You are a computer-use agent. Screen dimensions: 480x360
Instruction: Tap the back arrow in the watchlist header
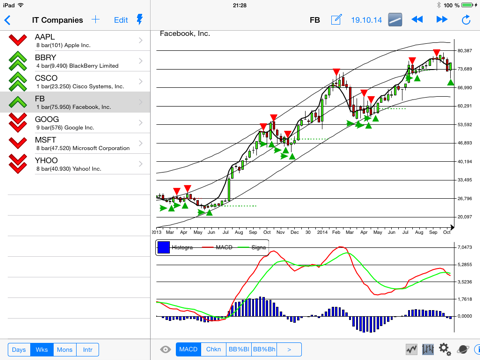(x=8, y=20)
